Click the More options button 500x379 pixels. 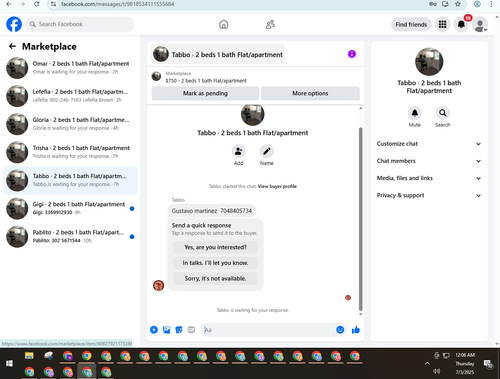coord(310,93)
